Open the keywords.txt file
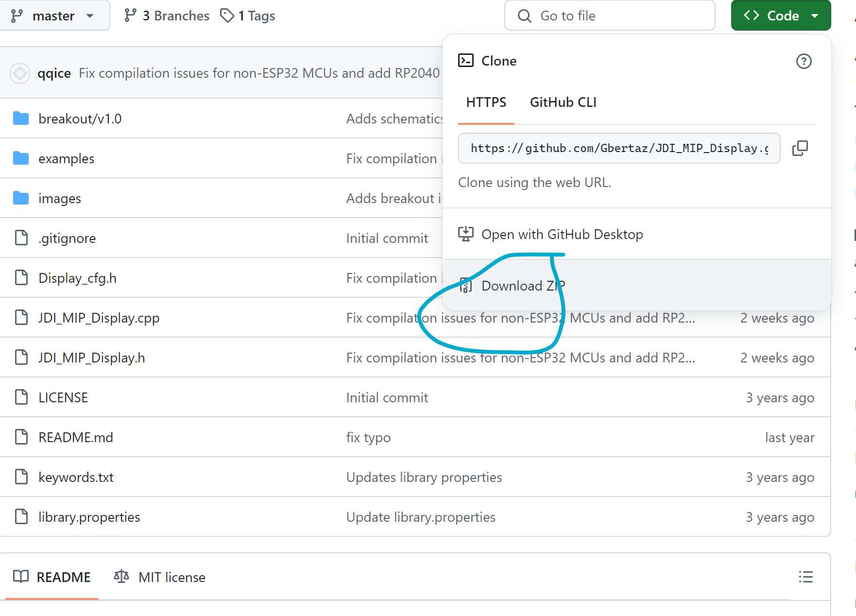Viewport: 856px width, 616px height. 76,477
